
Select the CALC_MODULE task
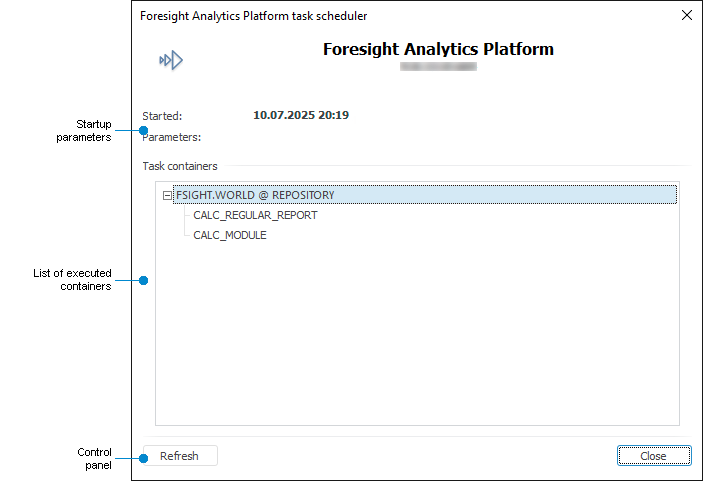click(x=230, y=235)
